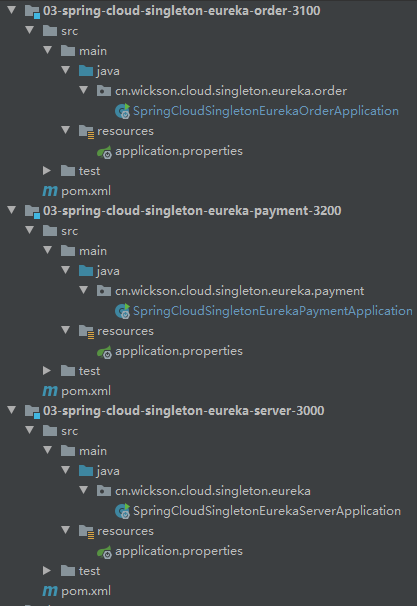Select 03-spring-cloud-singleton-eureka-order-3100 module name
Screen dimensions: 417x606
pos(182,11)
